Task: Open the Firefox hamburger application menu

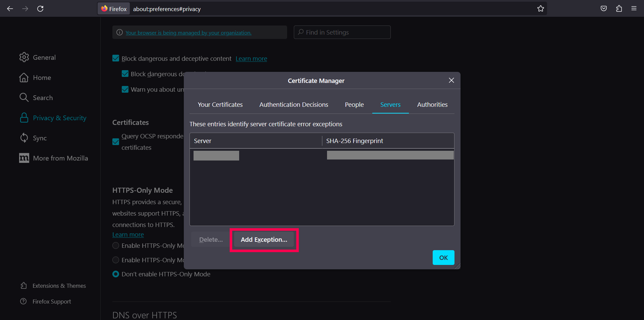Action: pos(634,9)
